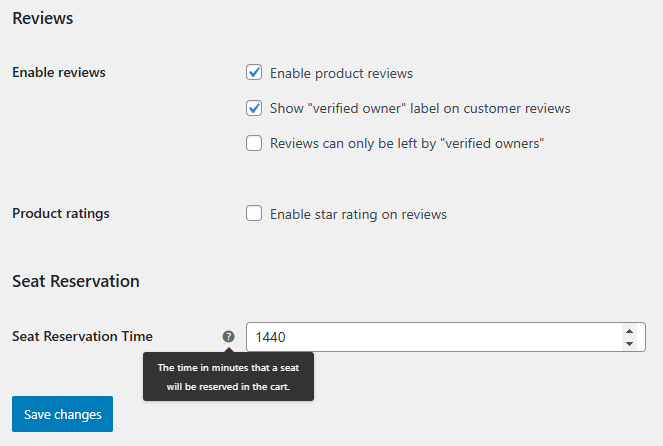This screenshot has width=663, height=446.
Task: Click the 1440 value inside the field
Action: point(272,337)
